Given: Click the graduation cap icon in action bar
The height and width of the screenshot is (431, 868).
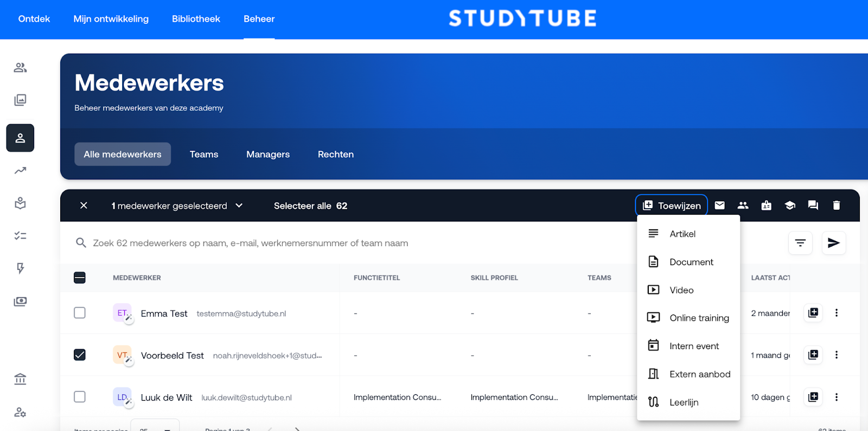Looking at the screenshot, I should (790, 205).
